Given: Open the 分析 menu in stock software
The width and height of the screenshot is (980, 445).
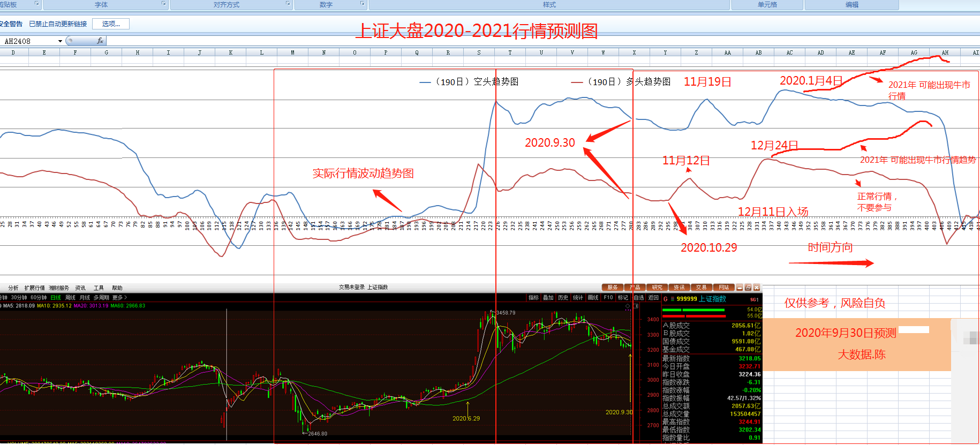Looking at the screenshot, I should tap(13, 288).
